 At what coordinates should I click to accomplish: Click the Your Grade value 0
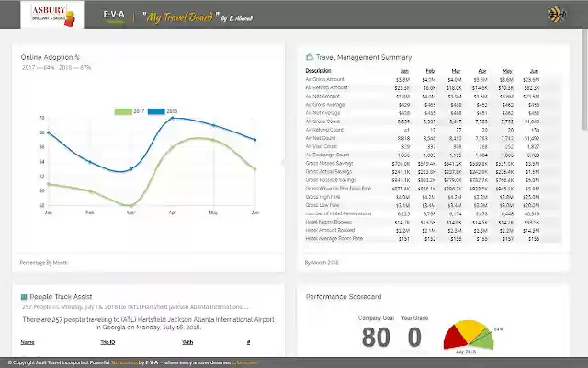(x=414, y=337)
